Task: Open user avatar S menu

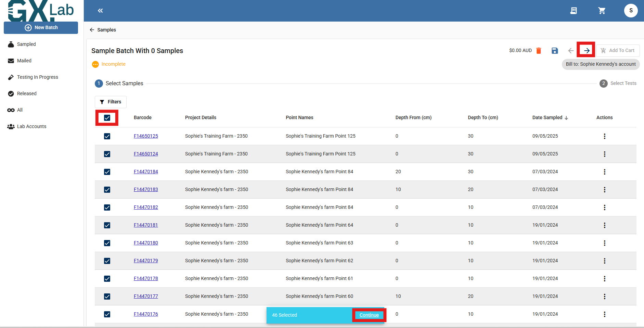Action: pos(631,11)
